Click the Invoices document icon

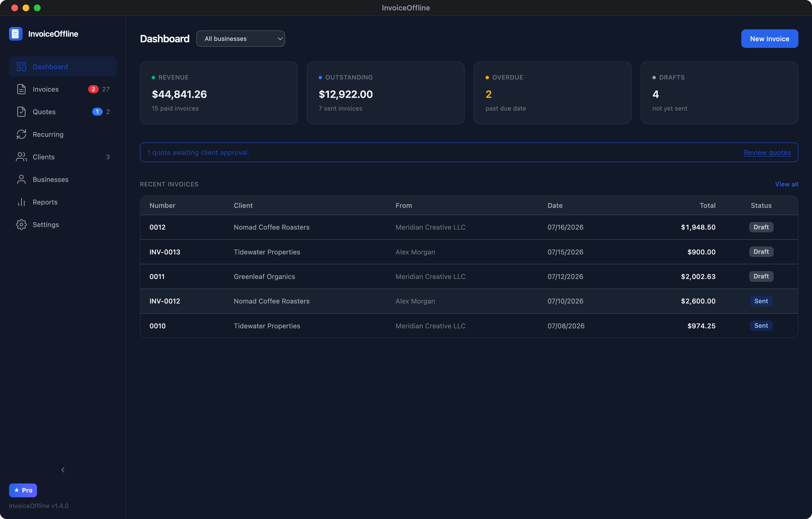(x=21, y=89)
